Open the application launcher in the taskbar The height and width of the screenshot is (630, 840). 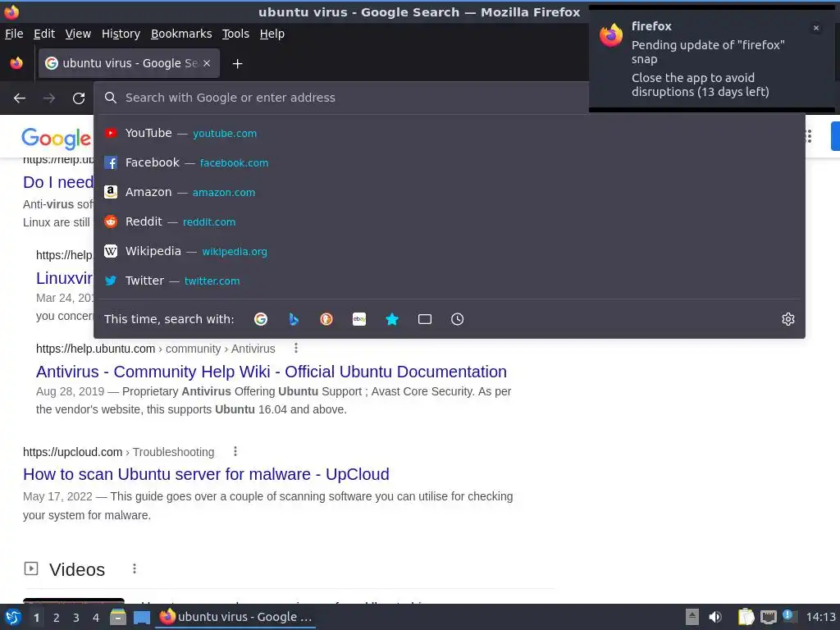(x=13, y=617)
